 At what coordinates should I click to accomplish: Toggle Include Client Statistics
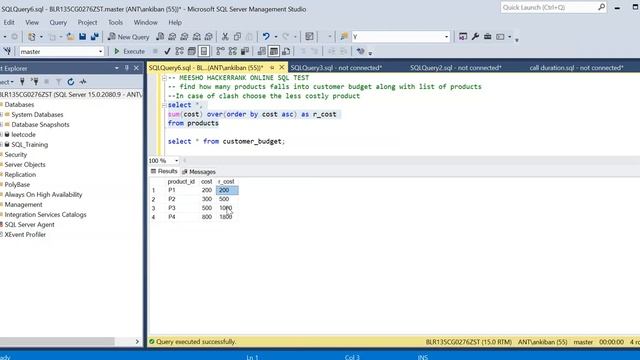(245, 51)
